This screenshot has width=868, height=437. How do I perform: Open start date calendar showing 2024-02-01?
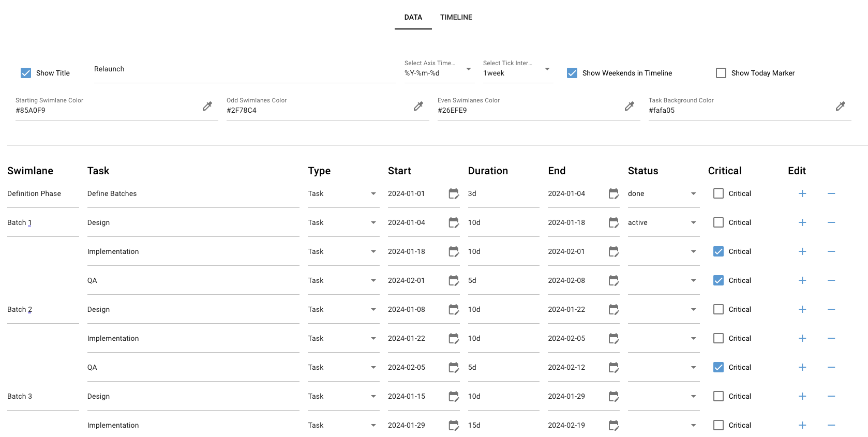click(x=454, y=281)
